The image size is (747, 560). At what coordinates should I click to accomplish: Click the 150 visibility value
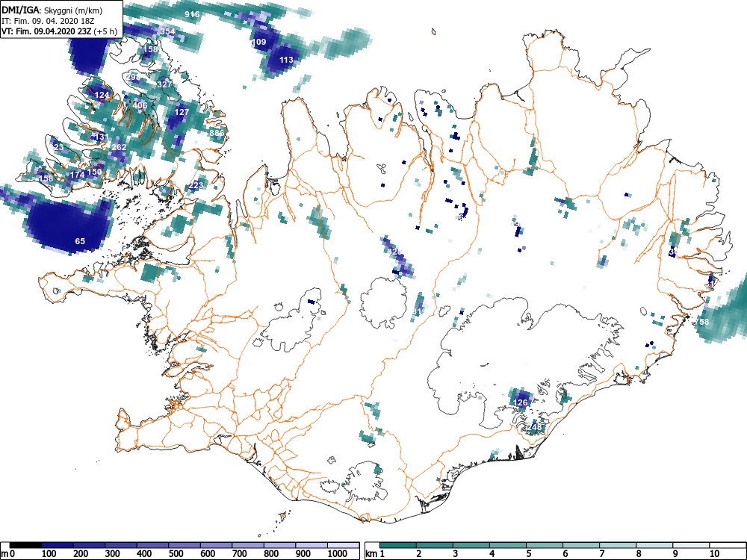94,172
